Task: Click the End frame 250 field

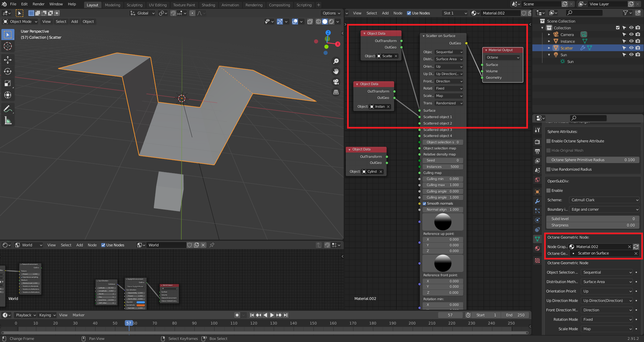Action: (515, 315)
